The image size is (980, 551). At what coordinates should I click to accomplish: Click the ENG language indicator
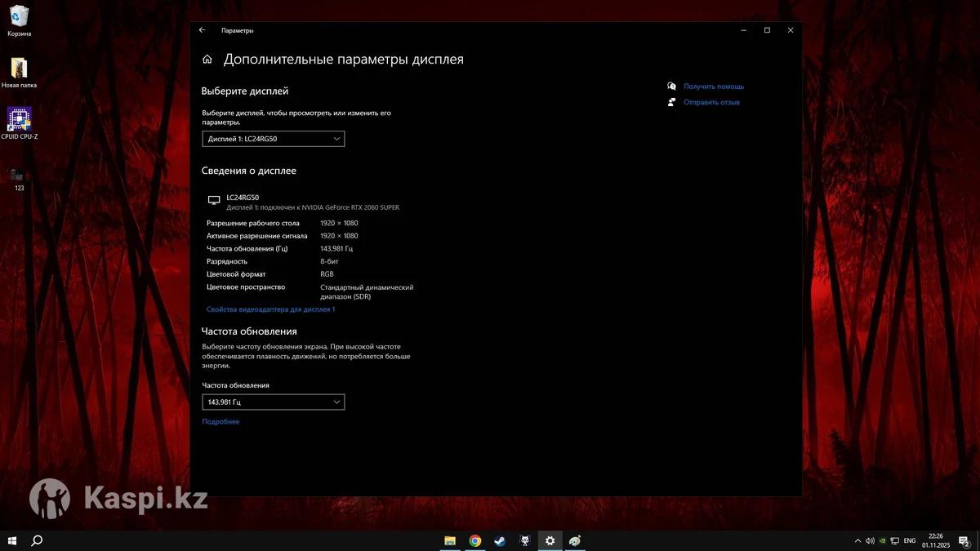[x=909, y=540]
